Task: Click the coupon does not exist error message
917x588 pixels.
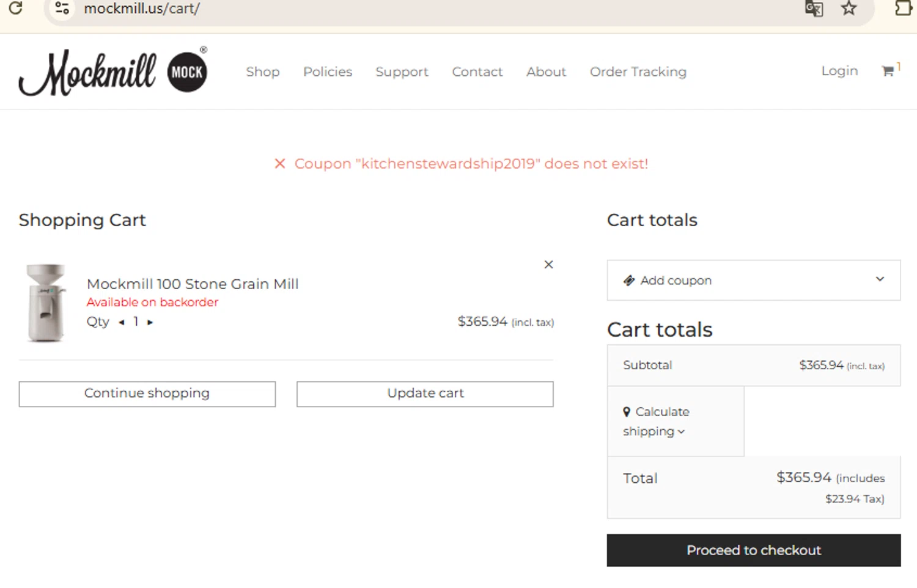Action: (x=471, y=164)
